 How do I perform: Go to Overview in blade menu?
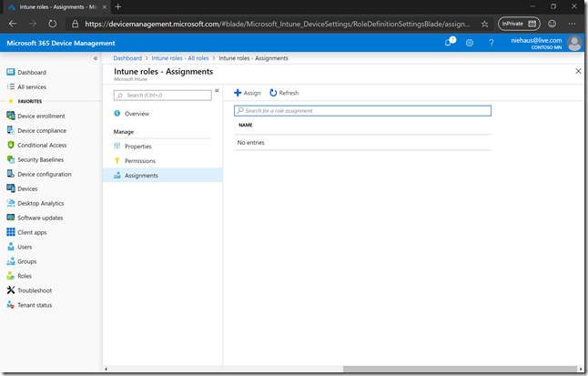click(x=137, y=114)
